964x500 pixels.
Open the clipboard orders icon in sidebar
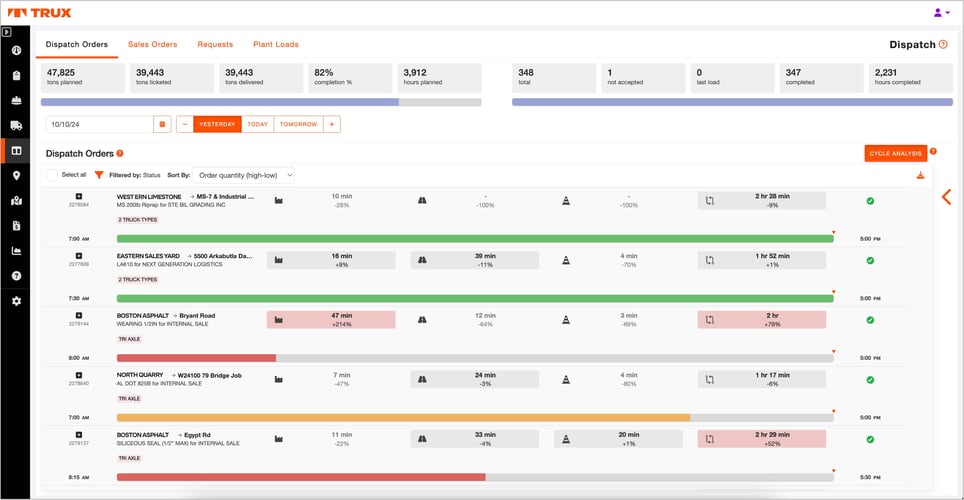tap(17, 76)
